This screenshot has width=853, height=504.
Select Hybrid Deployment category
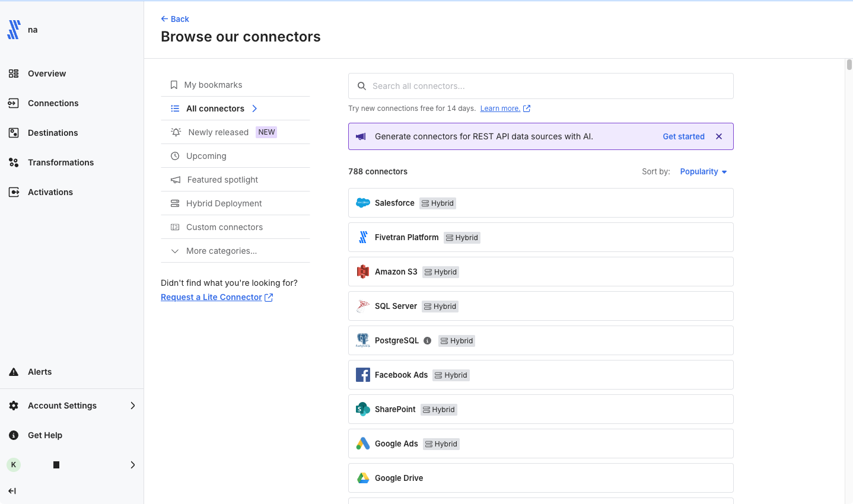(235, 203)
